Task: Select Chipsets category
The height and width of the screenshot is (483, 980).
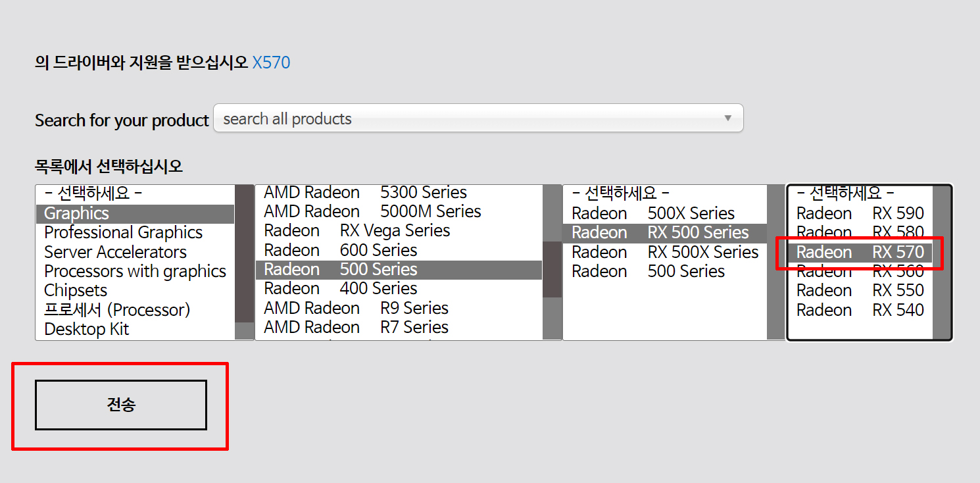Action: [x=135, y=290]
